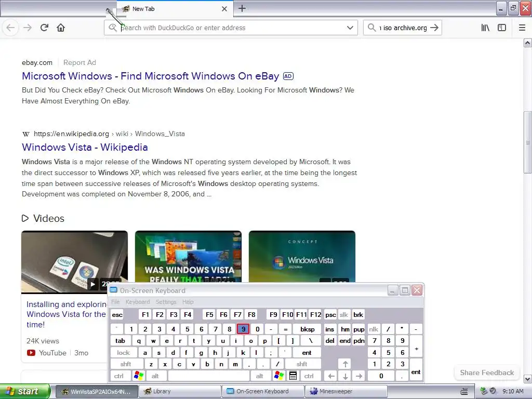Click the up arrow key
This screenshot has width=532, height=399.
pos(345,364)
